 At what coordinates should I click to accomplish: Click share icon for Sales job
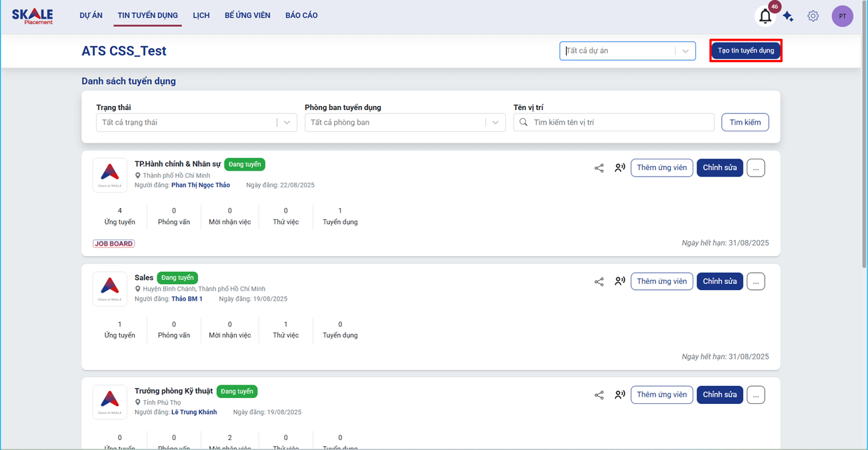[x=599, y=281]
